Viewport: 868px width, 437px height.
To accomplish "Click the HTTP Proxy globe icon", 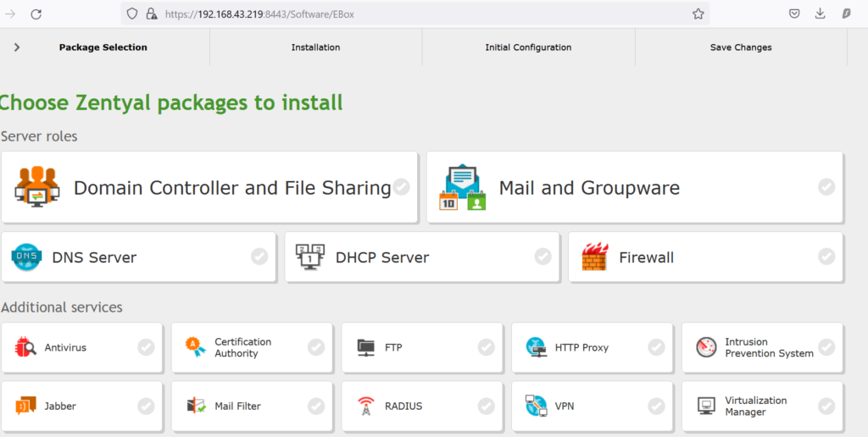I will (536, 347).
